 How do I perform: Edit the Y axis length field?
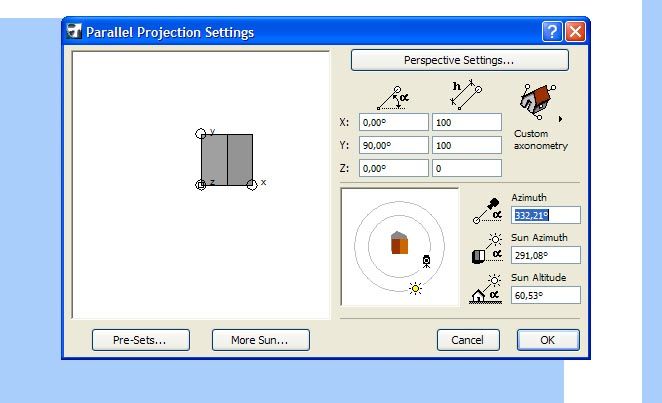tap(467, 146)
